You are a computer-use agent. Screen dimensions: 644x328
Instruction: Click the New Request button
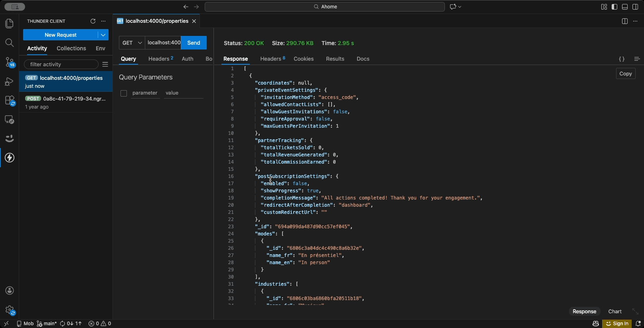click(x=61, y=35)
